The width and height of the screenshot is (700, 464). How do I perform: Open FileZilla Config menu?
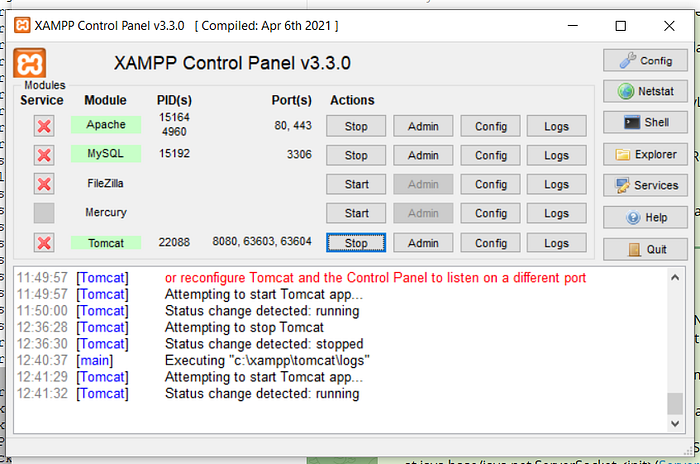point(490,184)
